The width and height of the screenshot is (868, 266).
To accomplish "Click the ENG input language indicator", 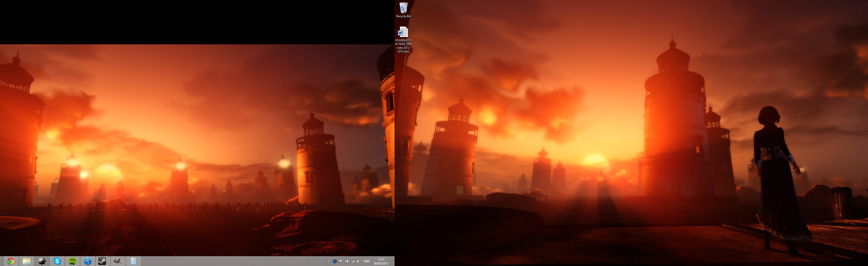I will (x=367, y=261).
